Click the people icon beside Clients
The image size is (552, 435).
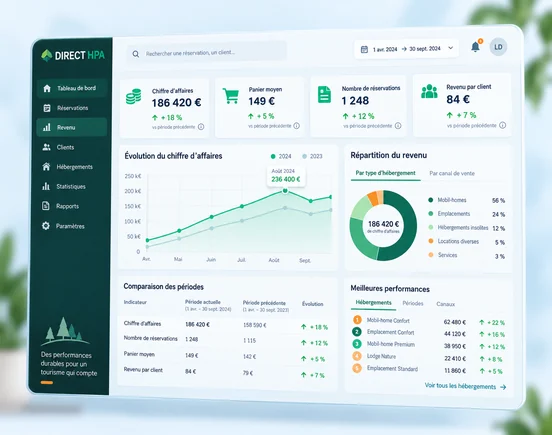[46, 147]
